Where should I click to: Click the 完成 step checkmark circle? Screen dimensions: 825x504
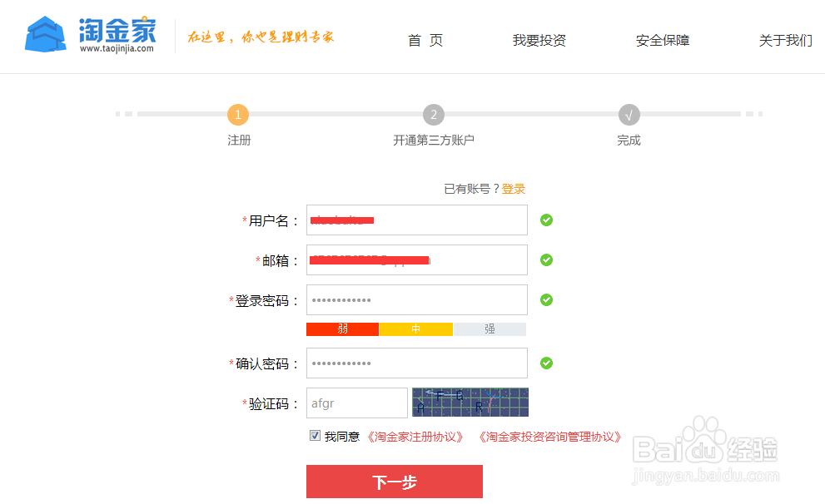(629, 115)
